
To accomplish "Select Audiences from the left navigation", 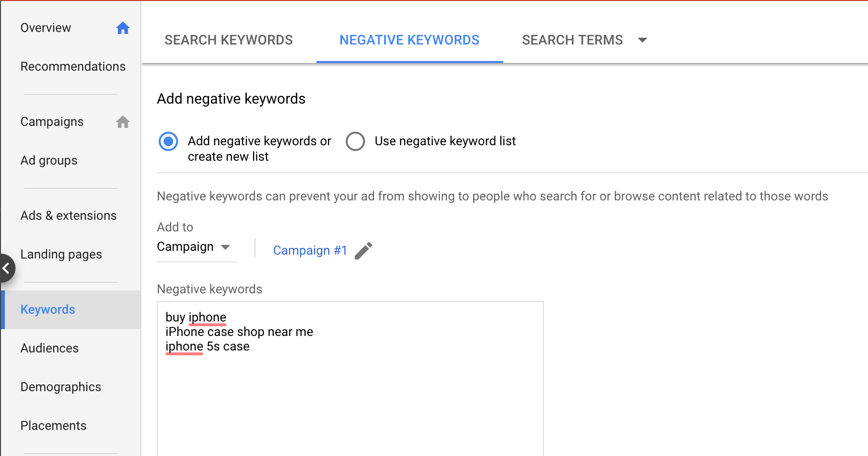I will (49, 348).
